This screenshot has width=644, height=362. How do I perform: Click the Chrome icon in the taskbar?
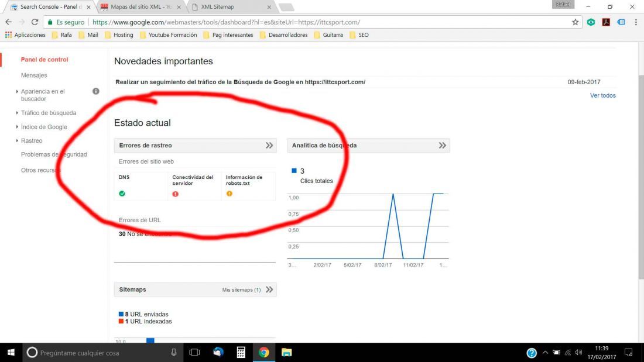[x=263, y=353]
